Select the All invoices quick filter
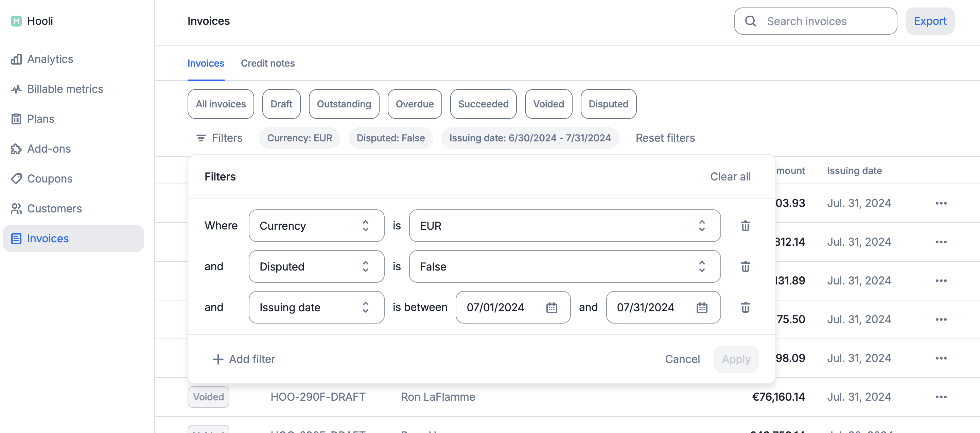Screen dimensions: 980x433 point(221,104)
